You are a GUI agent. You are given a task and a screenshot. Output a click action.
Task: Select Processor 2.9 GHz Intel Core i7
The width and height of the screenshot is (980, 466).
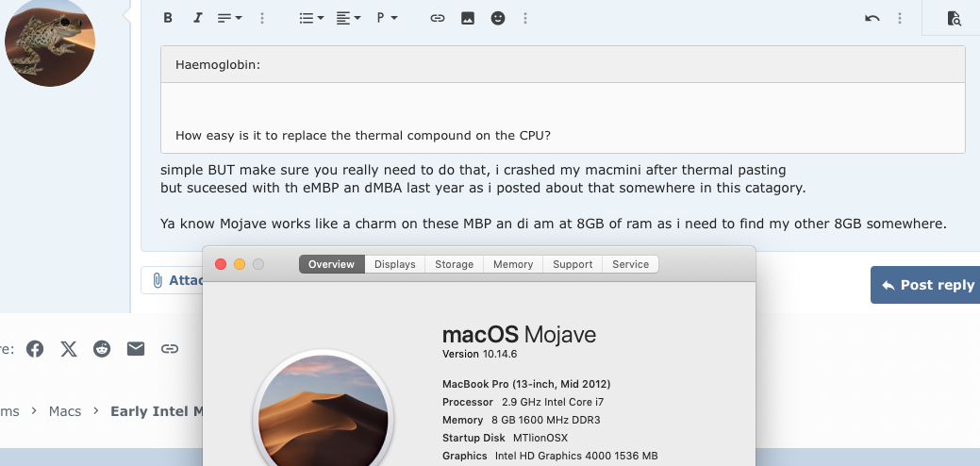click(x=523, y=402)
